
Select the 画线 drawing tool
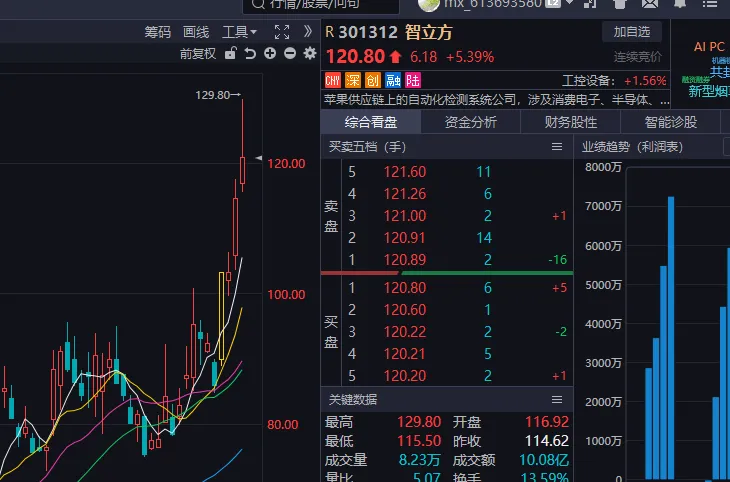click(x=196, y=32)
